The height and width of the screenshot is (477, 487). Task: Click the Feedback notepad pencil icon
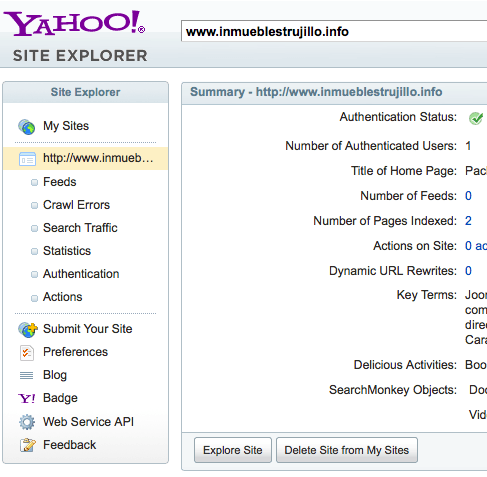28,445
